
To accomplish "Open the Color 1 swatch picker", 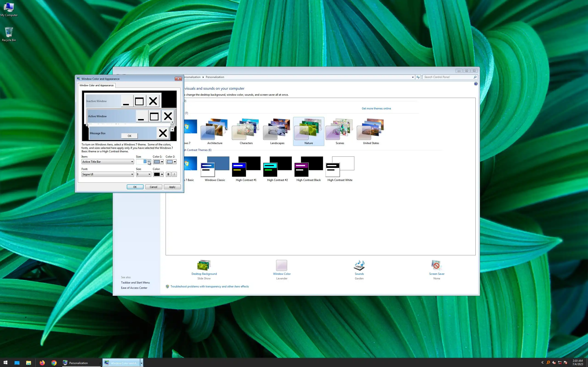I will [x=158, y=162].
